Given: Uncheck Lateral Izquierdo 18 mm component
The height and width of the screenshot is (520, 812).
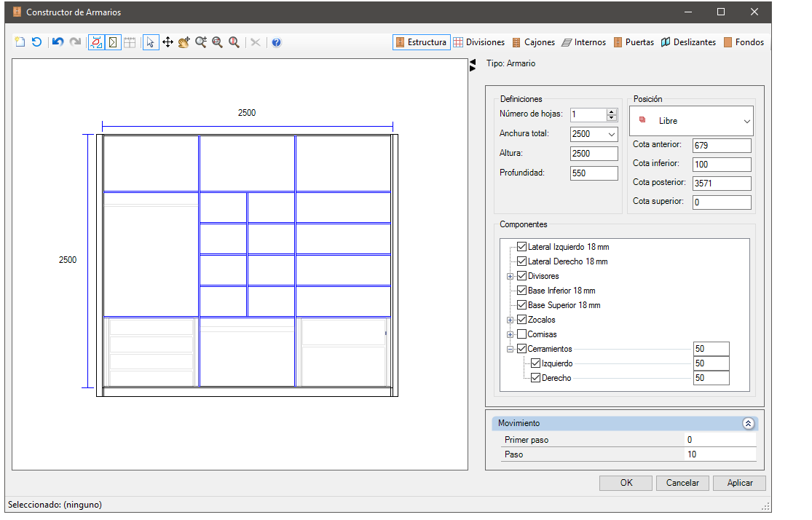Looking at the screenshot, I should point(521,247).
